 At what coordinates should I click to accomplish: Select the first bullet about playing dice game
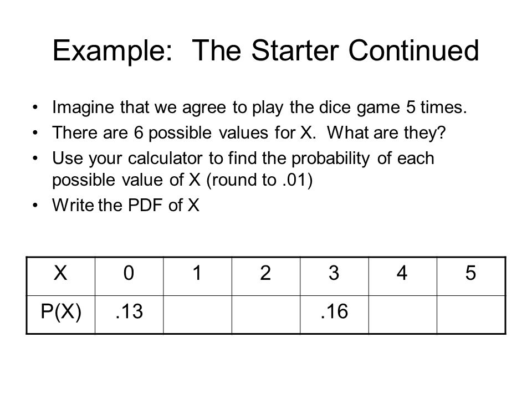[x=259, y=108]
